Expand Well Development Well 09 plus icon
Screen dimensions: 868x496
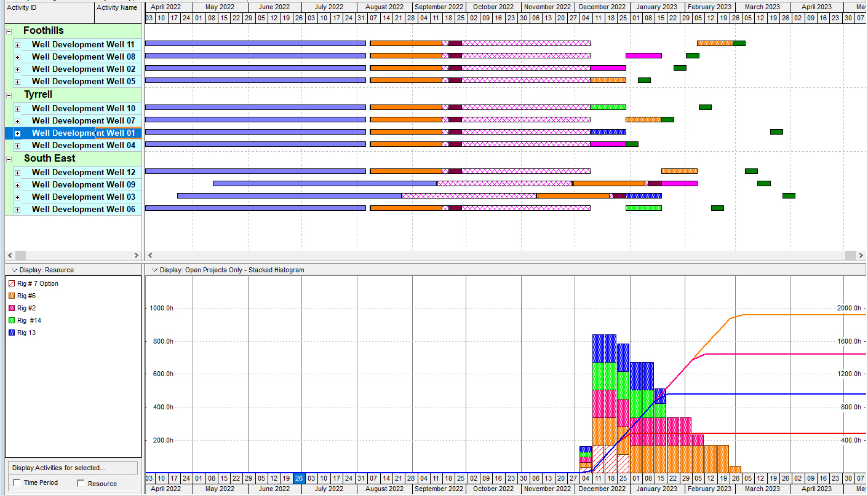(x=18, y=185)
